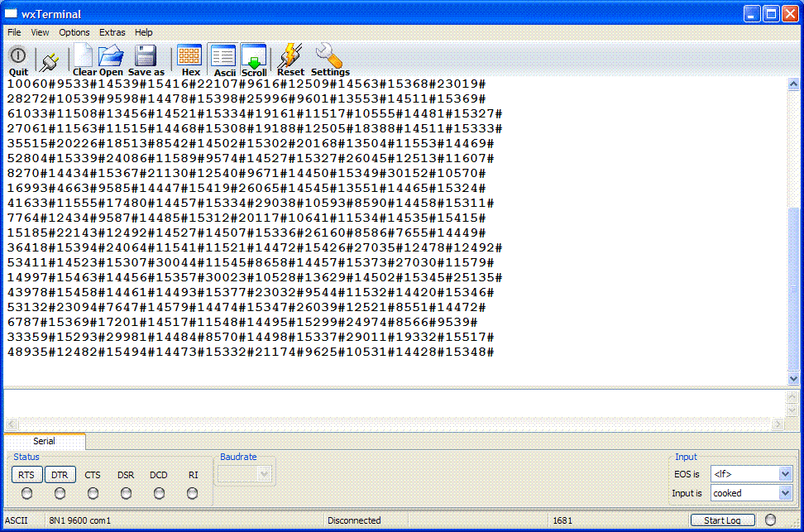Open the Extras menu
Viewport: 804px width, 532px height.
click(x=112, y=32)
